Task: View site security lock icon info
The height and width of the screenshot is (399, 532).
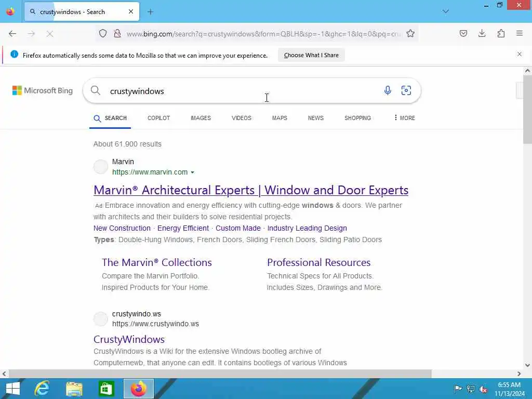Action: [x=117, y=34]
